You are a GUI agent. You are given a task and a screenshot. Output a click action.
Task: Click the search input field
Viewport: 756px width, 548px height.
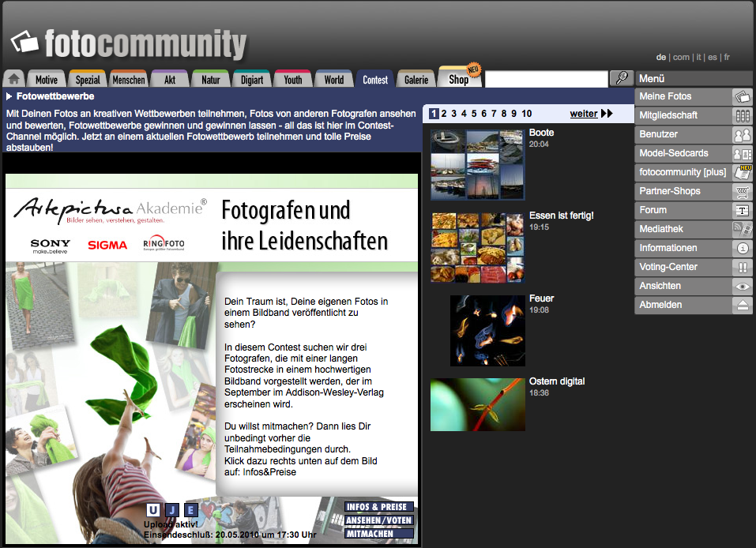[547, 78]
